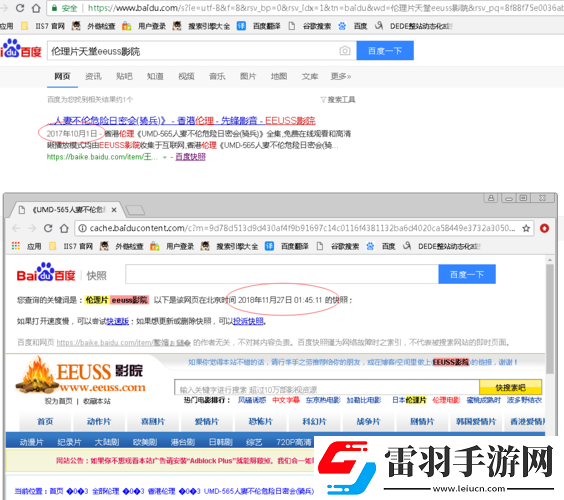The height and width of the screenshot is (500, 564).
Task: Click the vertical scrollbar in the lower window
Action: (x=550, y=319)
